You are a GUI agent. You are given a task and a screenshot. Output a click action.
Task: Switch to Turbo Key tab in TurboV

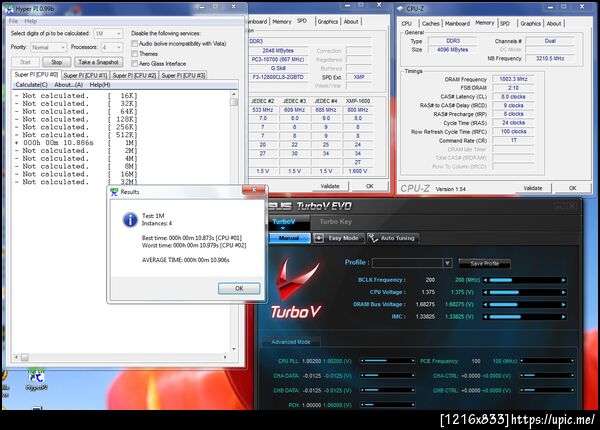click(336, 222)
